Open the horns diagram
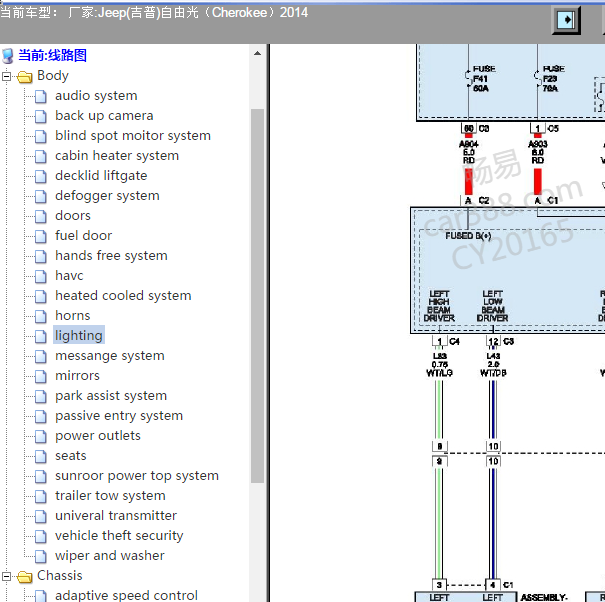Image resolution: width=605 pixels, height=602 pixels. (73, 316)
